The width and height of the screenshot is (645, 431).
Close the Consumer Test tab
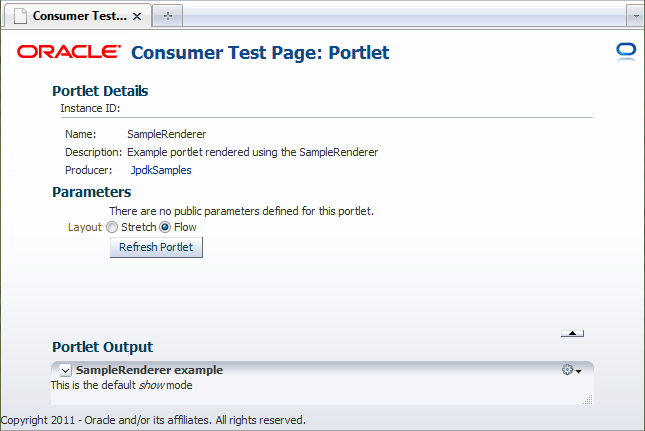(137, 16)
